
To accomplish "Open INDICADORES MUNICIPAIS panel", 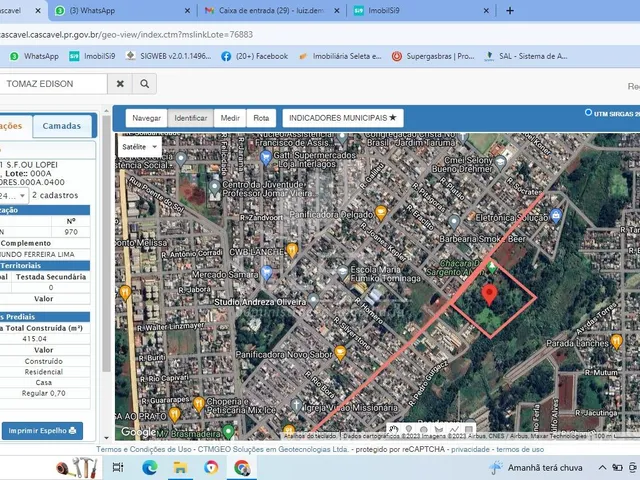I will pos(343,118).
